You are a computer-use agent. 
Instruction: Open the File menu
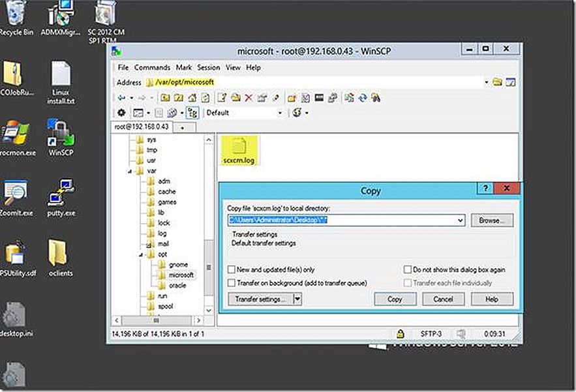point(123,68)
